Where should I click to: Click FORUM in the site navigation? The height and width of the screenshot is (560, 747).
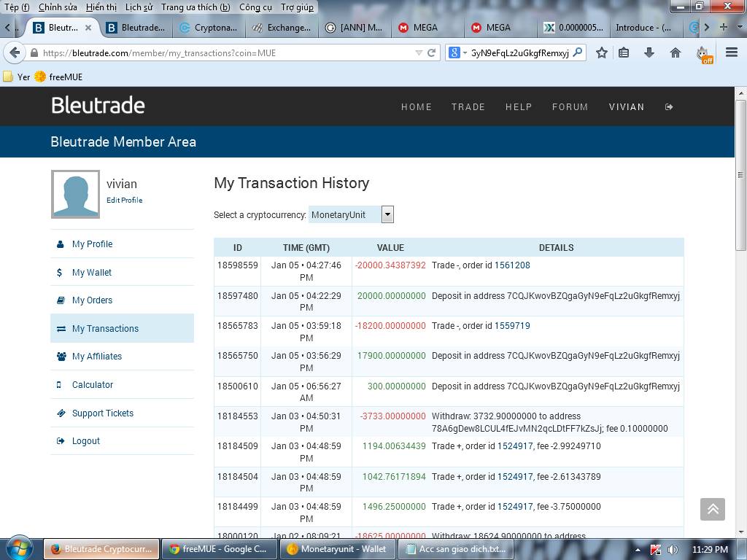[x=570, y=107]
